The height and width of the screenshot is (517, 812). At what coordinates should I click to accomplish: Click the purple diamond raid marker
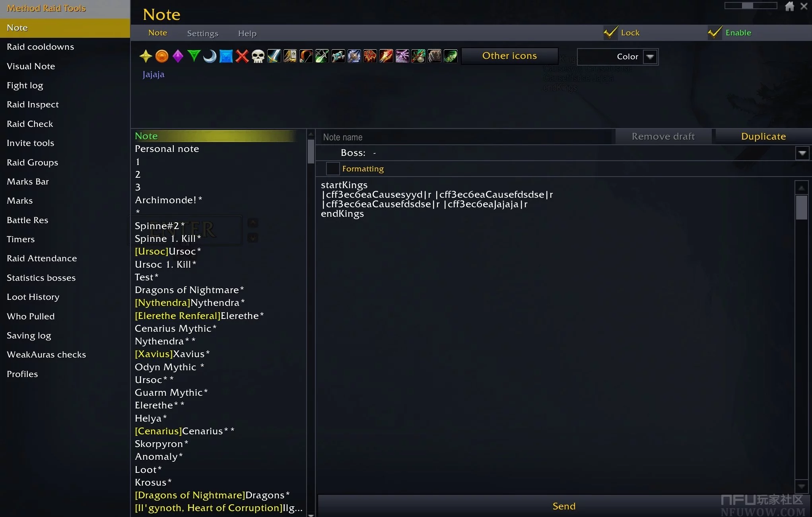[178, 56]
